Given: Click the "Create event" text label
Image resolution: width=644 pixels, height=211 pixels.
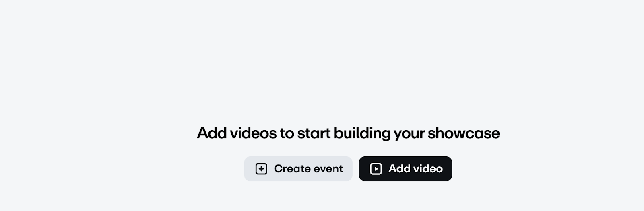Looking at the screenshot, I should point(308,169).
